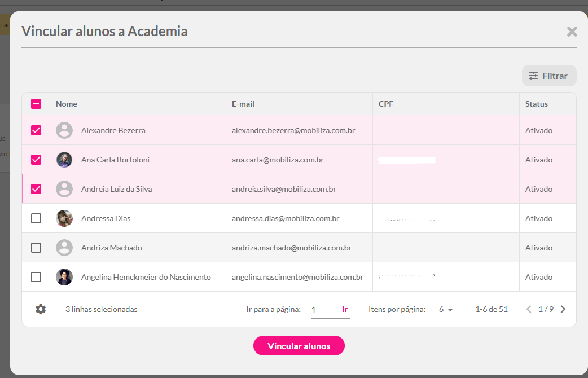Sort by the Nome column header
Viewport: 588px width, 378px height.
(67, 104)
